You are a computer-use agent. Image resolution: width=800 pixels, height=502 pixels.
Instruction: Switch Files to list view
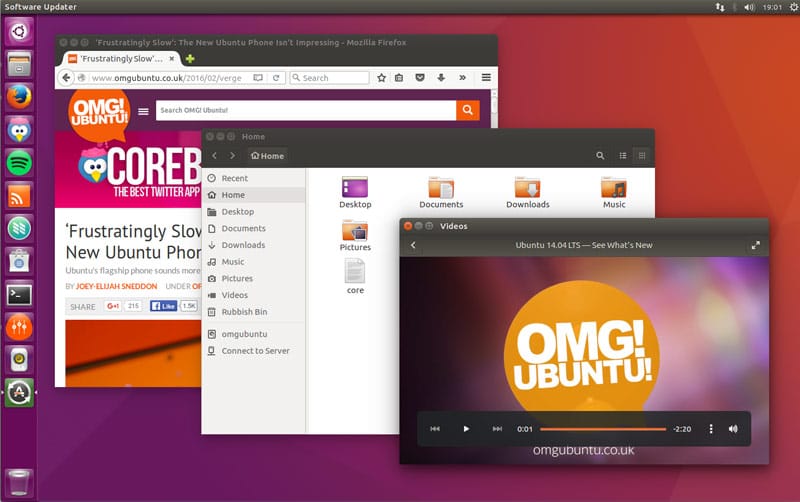click(623, 156)
